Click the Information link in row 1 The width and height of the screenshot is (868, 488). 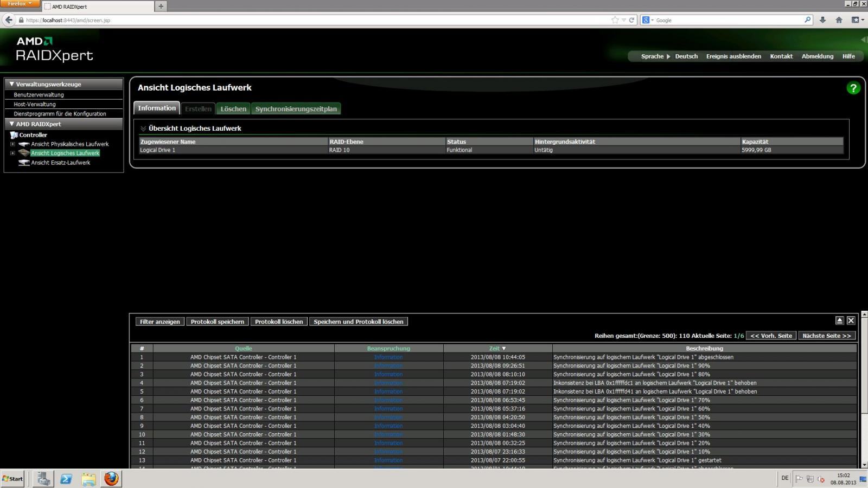pos(388,357)
